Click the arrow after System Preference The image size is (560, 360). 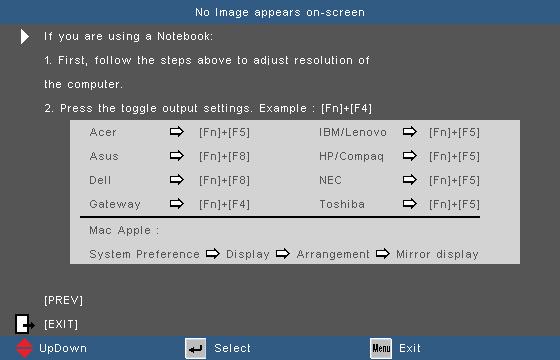click(212, 254)
